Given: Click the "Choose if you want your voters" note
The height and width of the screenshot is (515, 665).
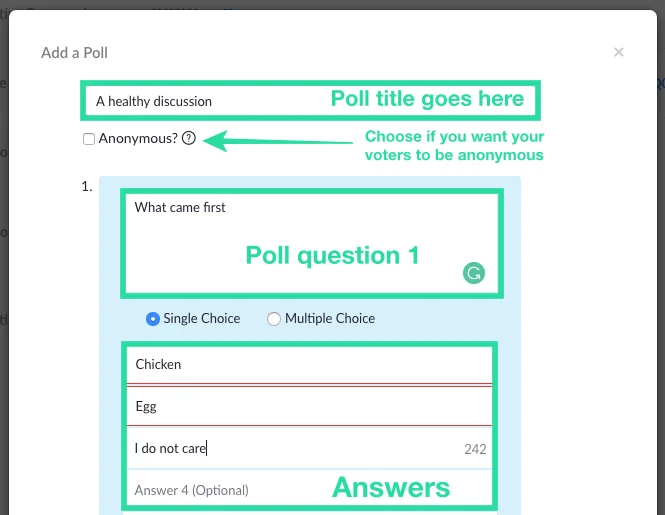Looking at the screenshot, I should tap(454, 146).
